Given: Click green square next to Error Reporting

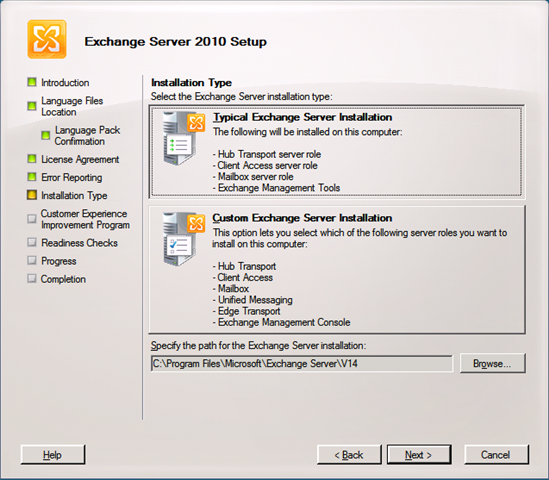Looking at the screenshot, I should click(x=32, y=177).
